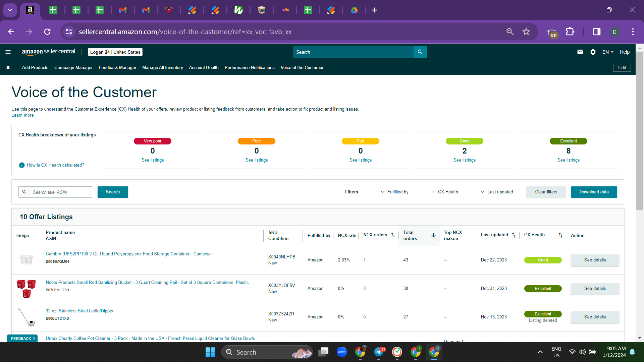Open the mail messages envelope icon
This screenshot has width=644, height=362.
[x=580, y=52]
